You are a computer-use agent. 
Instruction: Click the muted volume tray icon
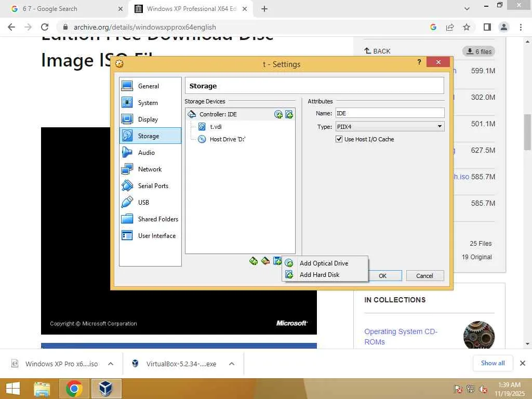[x=483, y=390]
